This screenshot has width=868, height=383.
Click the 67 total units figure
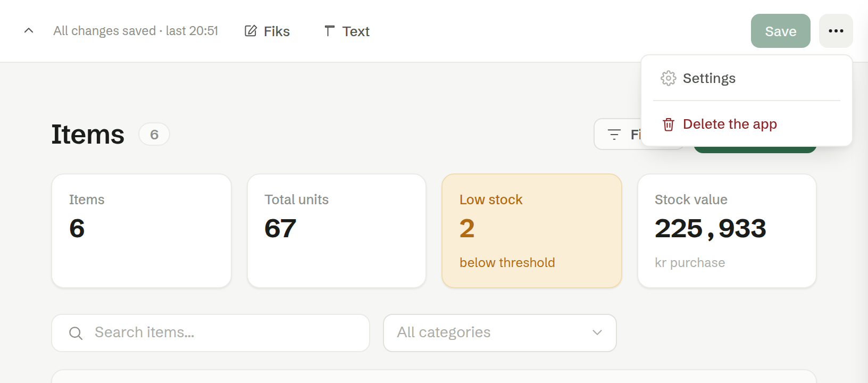tap(280, 229)
